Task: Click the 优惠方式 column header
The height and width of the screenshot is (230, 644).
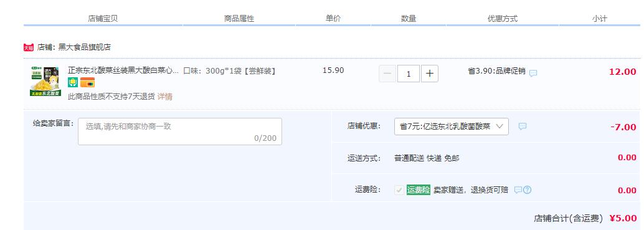Action: 503,19
